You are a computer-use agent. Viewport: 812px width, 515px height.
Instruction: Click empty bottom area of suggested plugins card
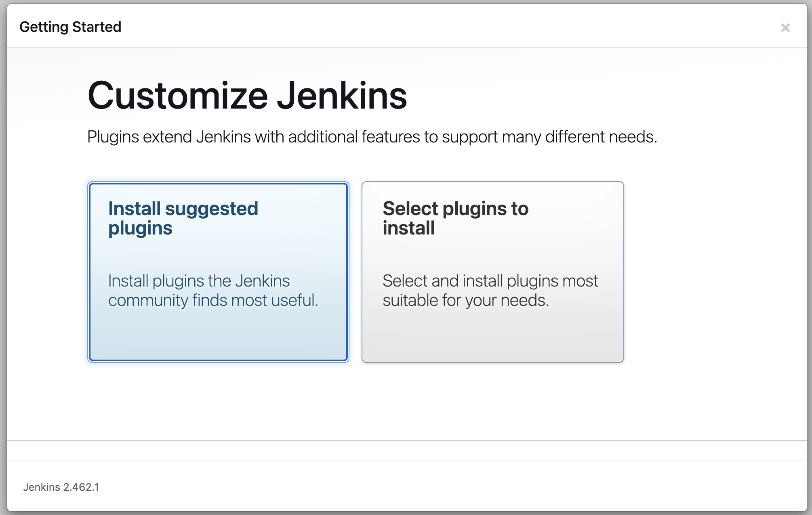click(218, 337)
